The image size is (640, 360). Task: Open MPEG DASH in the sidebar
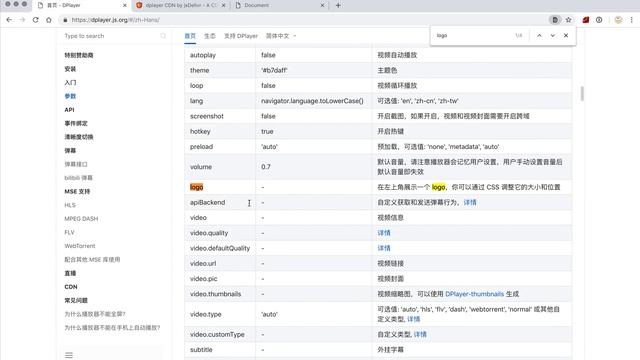click(x=81, y=219)
